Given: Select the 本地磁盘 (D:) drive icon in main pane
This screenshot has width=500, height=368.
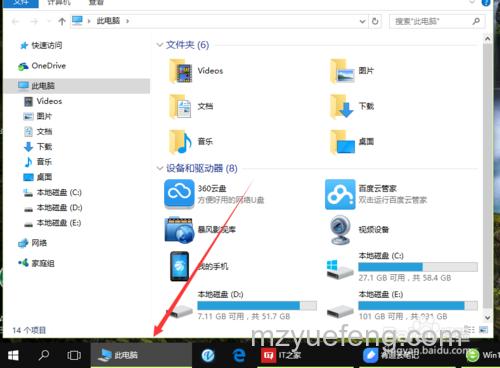Looking at the screenshot, I should tap(181, 311).
